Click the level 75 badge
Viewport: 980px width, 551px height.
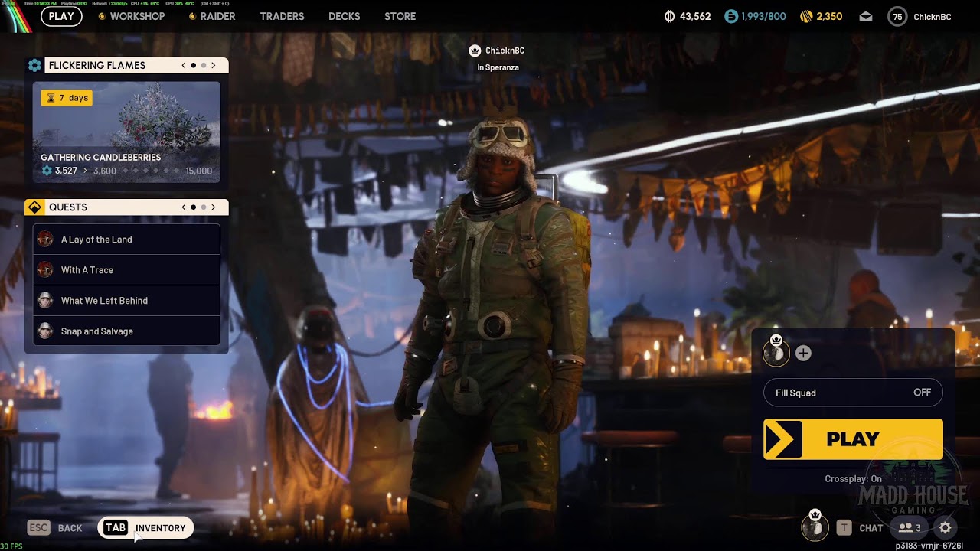click(x=897, y=16)
